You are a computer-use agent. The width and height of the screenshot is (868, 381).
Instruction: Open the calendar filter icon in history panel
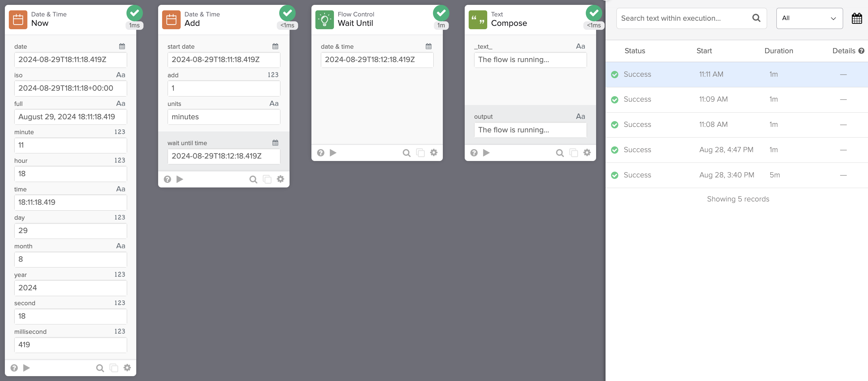856,18
